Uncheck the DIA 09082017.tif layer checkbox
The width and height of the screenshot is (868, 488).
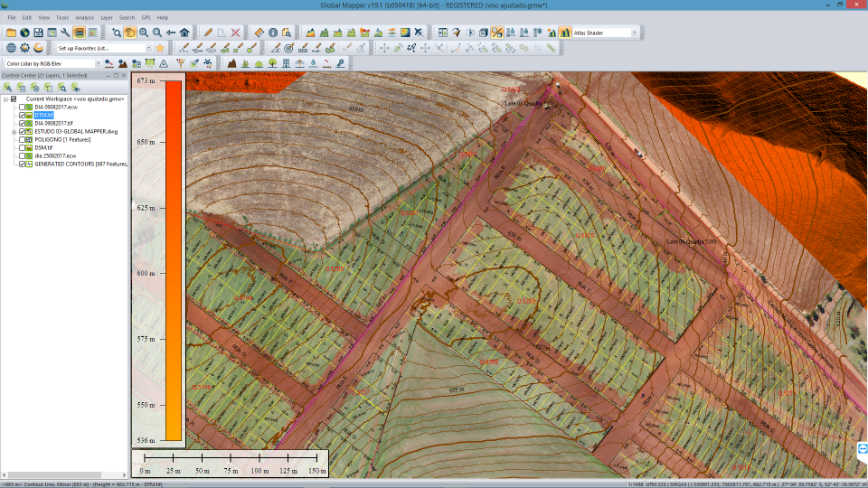(x=22, y=124)
